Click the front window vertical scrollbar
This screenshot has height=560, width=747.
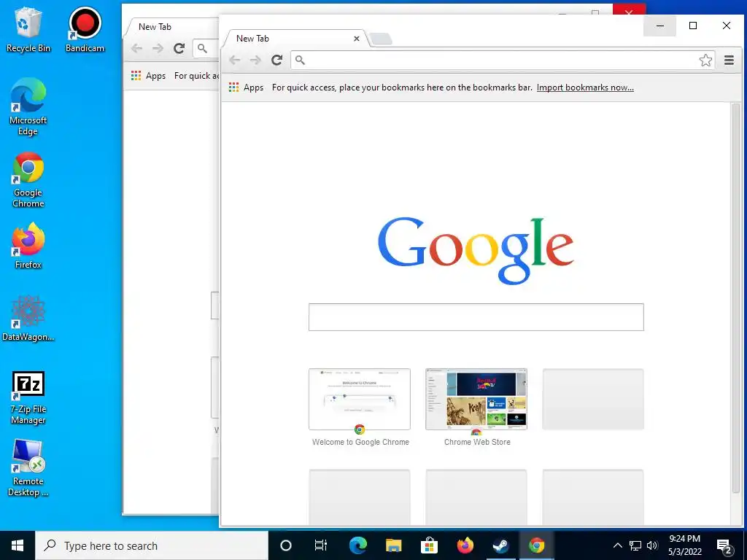point(735,298)
